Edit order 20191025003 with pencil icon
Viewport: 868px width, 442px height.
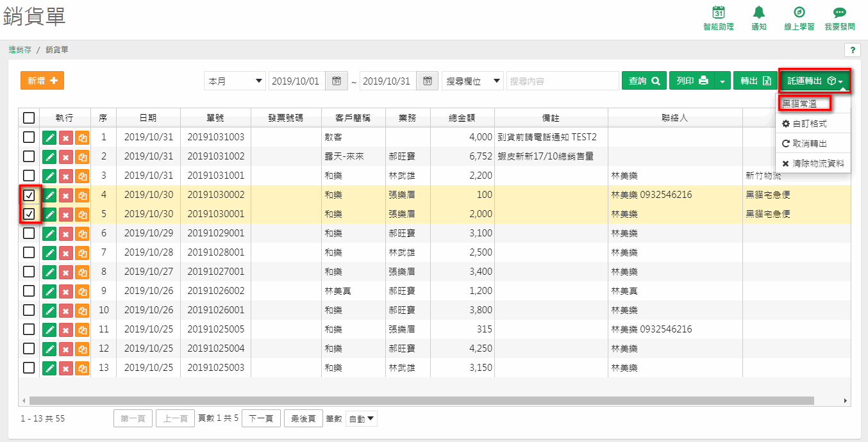[x=49, y=368]
